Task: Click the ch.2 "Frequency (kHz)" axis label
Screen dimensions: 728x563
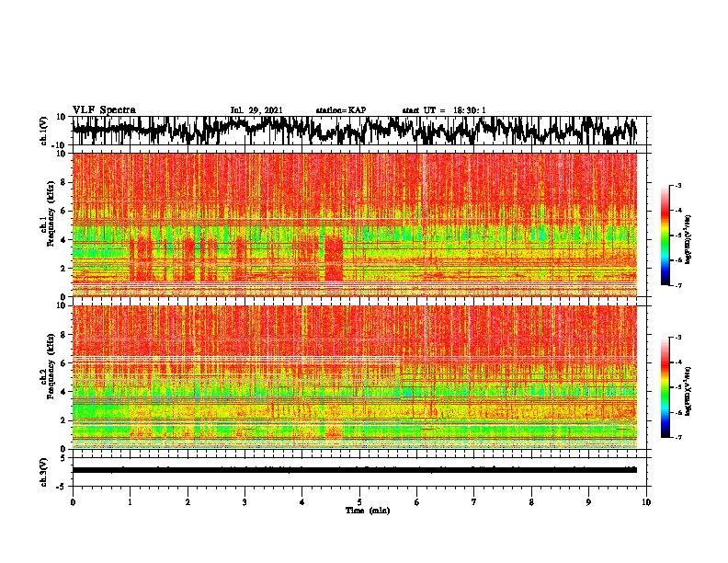Action: tap(51, 366)
